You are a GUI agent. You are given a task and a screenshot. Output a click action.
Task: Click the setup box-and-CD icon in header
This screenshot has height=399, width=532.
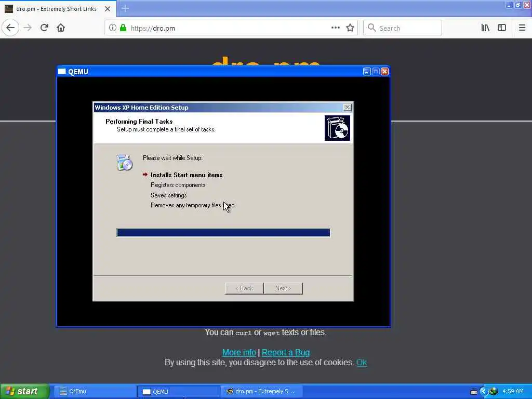[337, 128]
